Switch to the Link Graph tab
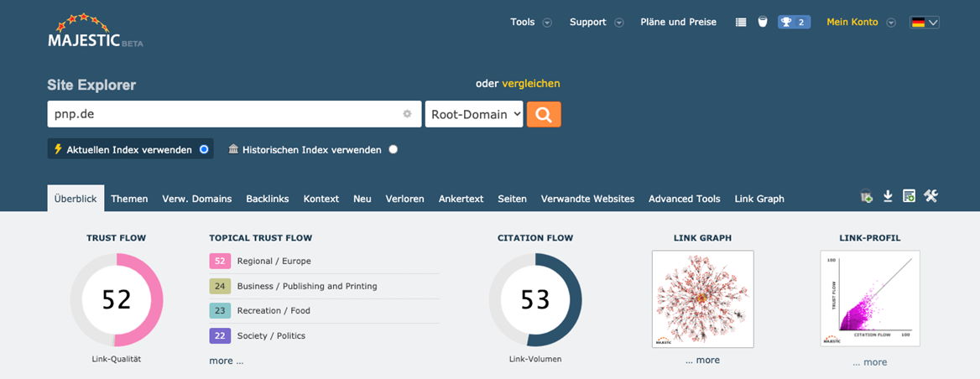The width and height of the screenshot is (980, 379). coord(759,199)
